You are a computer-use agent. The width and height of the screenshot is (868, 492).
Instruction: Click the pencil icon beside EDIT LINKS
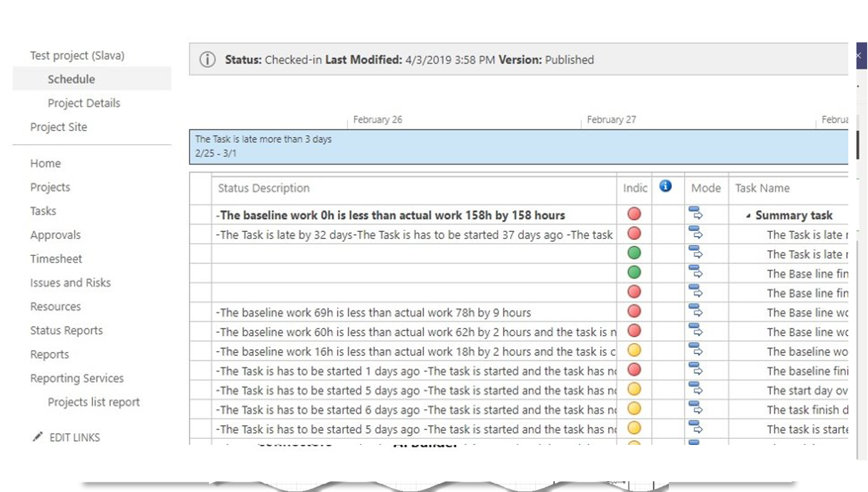coord(38,437)
